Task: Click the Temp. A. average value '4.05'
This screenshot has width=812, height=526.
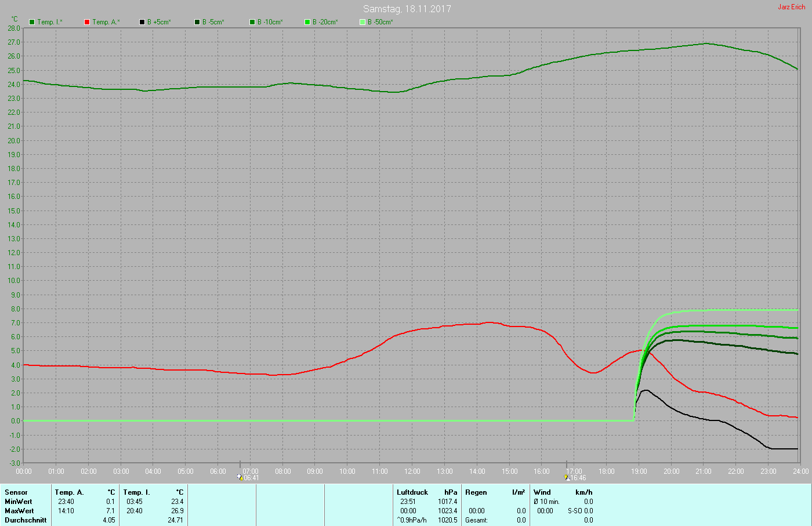Action: [109, 520]
